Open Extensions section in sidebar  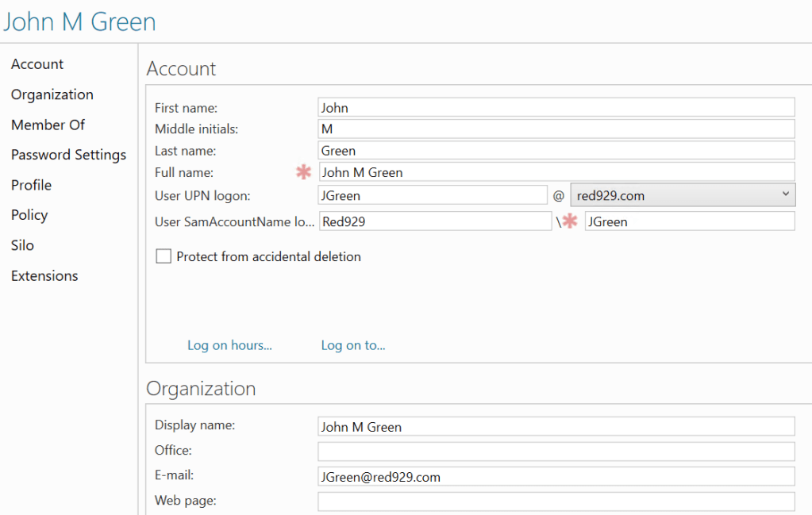(44, 276)
